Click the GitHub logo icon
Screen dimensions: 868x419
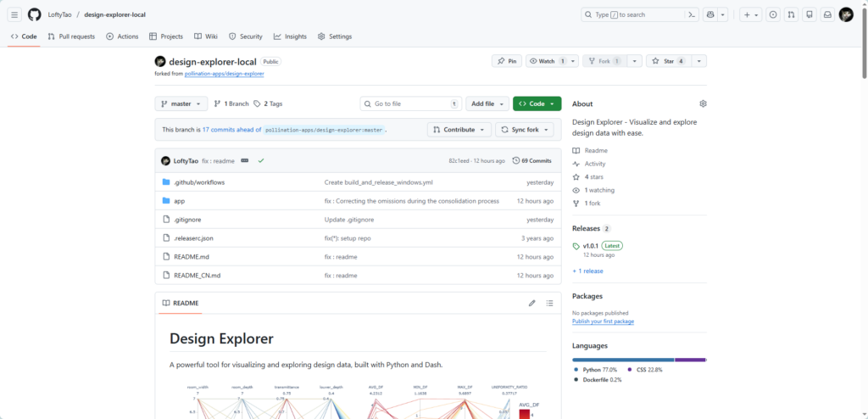pos(35,14)
